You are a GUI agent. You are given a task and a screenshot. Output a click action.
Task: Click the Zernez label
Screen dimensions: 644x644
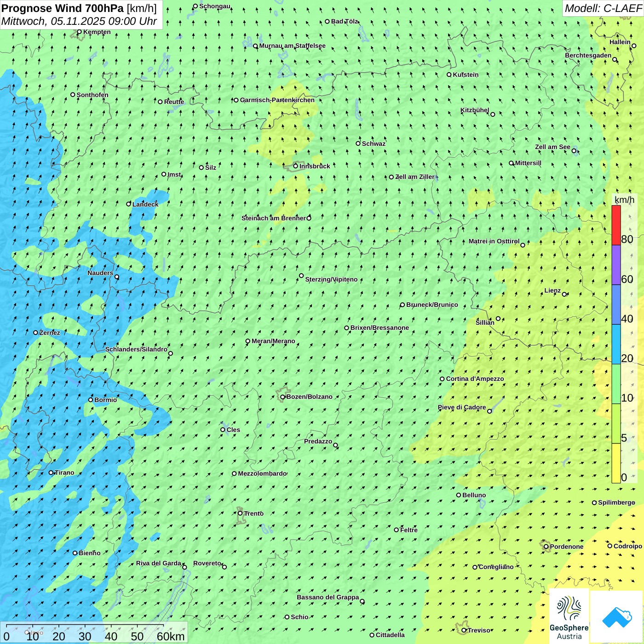(50, 333)
